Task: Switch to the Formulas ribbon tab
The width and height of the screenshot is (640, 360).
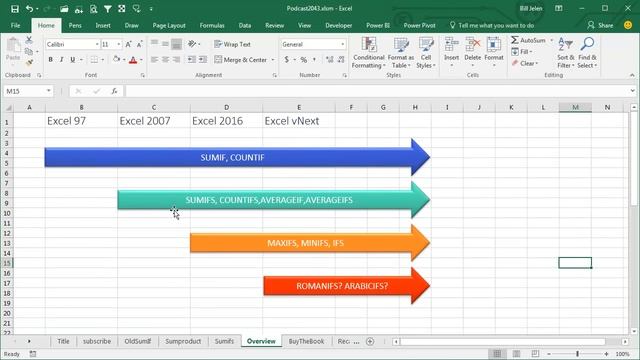Action: pos(212,25)
